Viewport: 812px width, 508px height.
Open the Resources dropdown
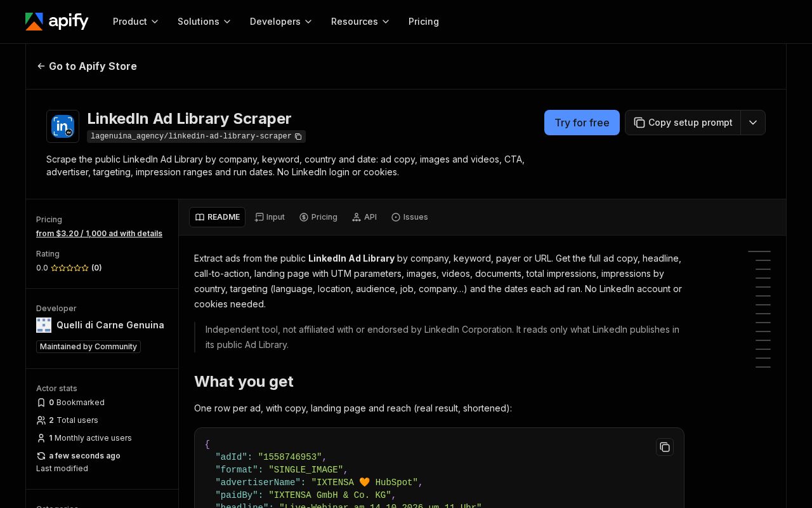point(360,22)
